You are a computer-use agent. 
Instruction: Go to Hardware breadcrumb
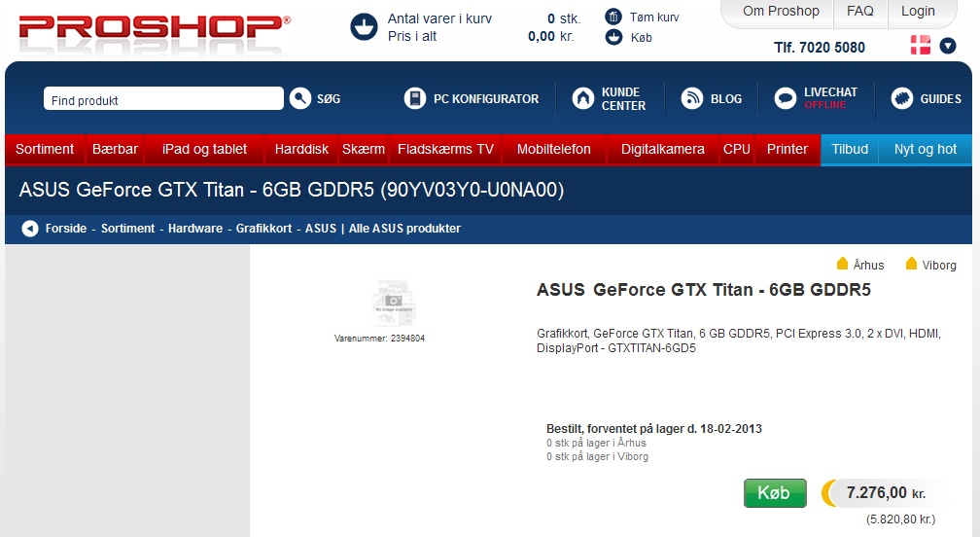(x=195, y=229)
